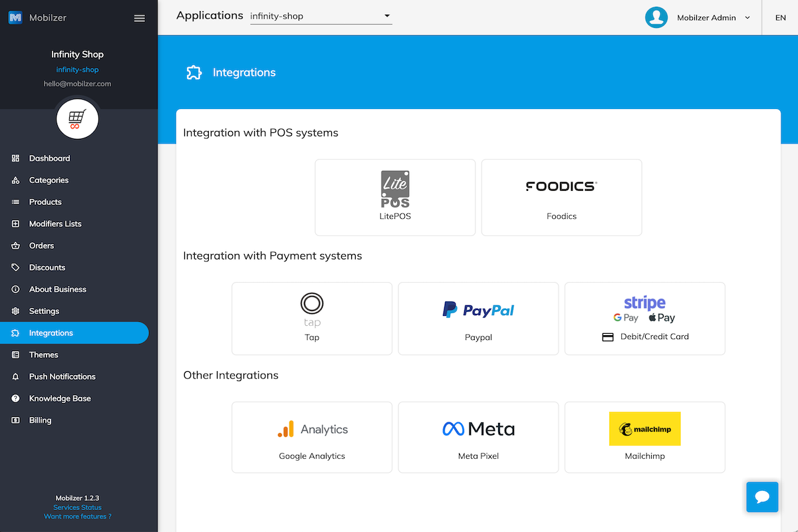798x532 pixels.
Task: Click the user avatar icon
Action: [x=656, y=17]
